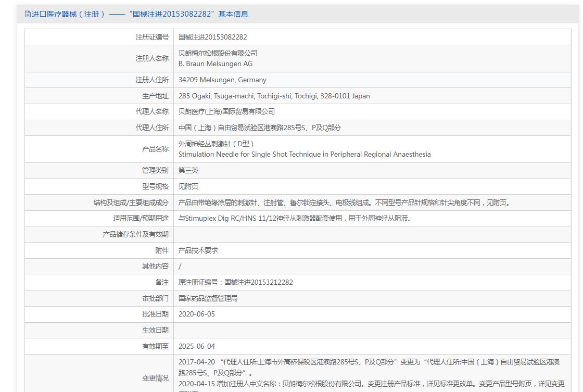Click the management category value 第三类
This screenshot has height=392, width=583.
click(188, 170)
